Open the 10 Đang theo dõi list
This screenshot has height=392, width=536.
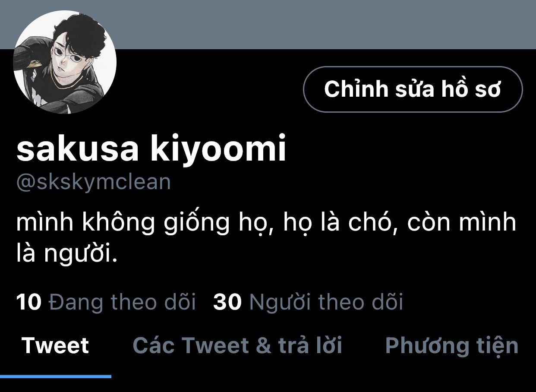pyautogui.click(x=106, y=302)
